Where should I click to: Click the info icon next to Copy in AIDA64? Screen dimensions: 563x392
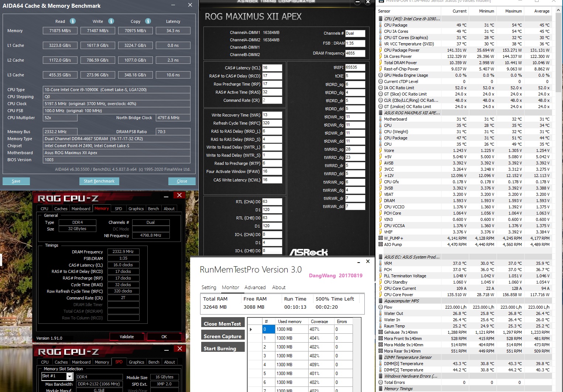click(148, 21)
